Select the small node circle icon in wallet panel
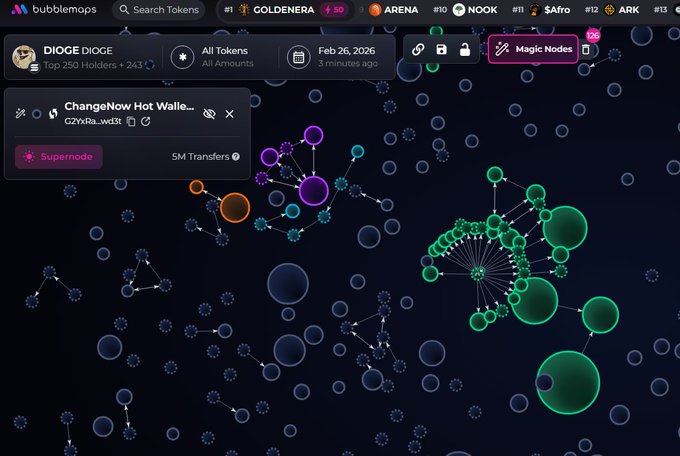 click(37, 114)
